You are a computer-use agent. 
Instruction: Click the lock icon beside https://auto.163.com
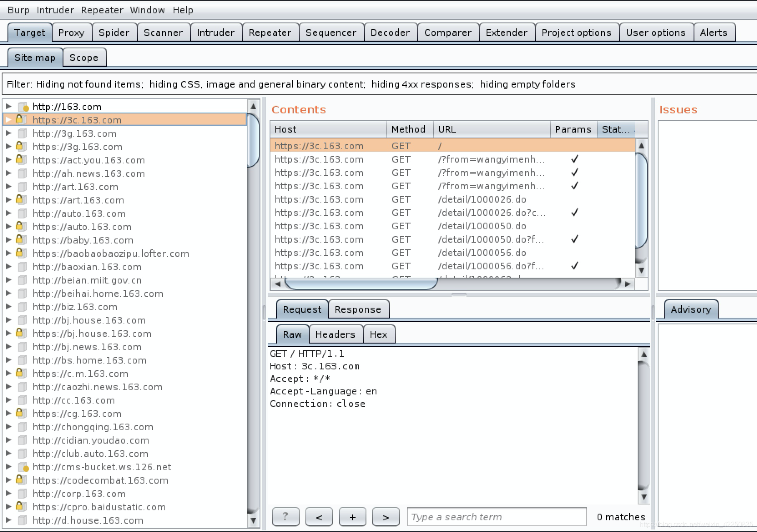[x=20, y=226]
